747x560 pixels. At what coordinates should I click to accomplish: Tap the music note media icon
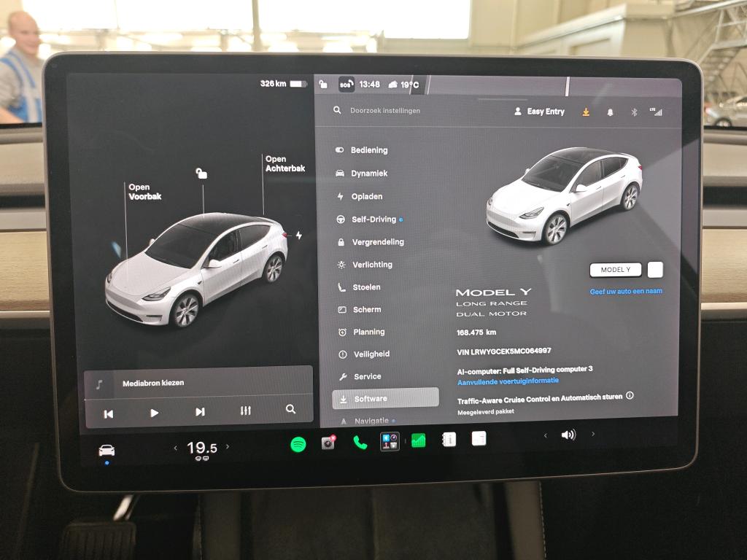point(99,384)
